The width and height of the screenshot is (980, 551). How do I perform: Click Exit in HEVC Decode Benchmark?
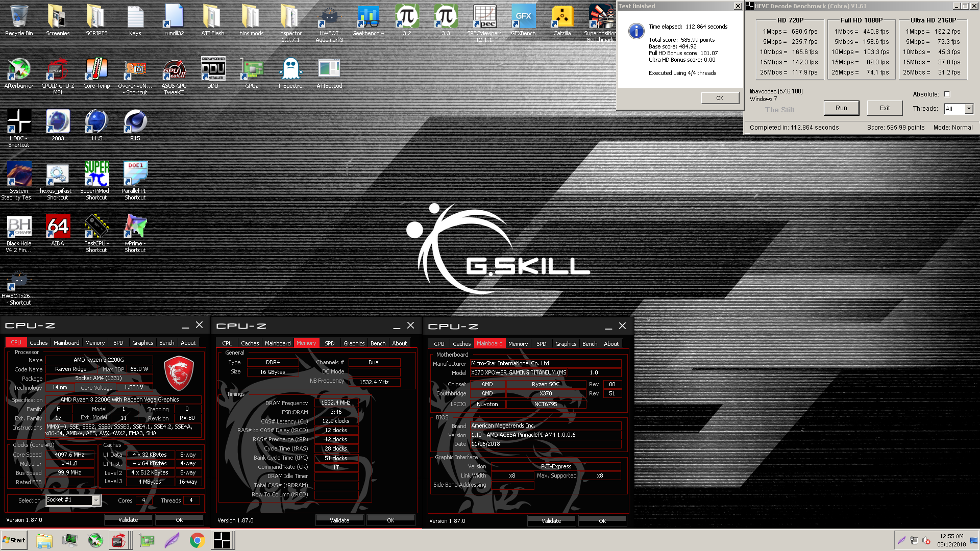pos(885,108)
